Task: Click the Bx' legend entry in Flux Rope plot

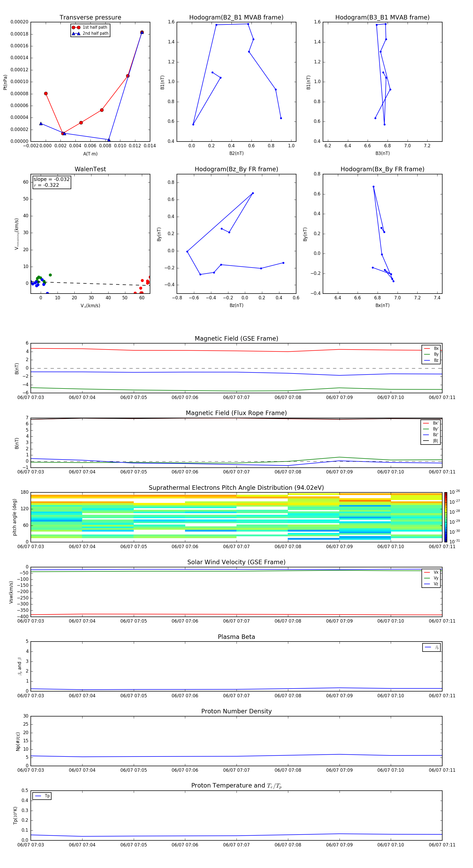Action: coord(431,423)
